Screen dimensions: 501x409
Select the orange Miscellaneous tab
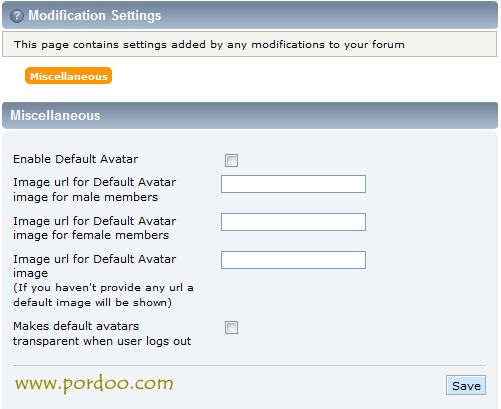[69, 76]
